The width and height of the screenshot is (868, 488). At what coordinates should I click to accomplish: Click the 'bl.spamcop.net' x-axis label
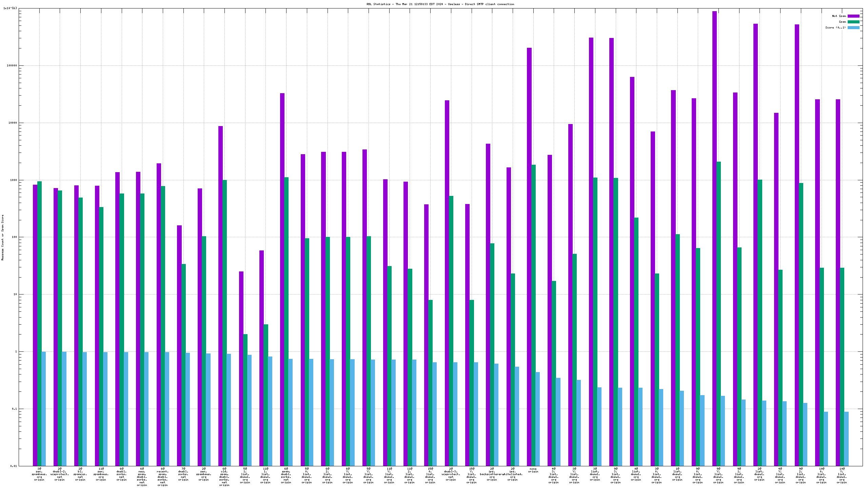point(80,474)
